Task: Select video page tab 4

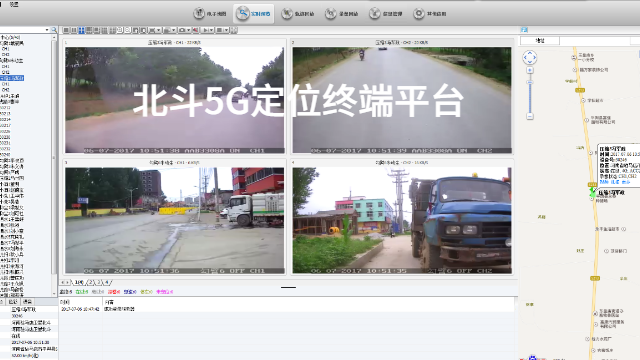Action: 107,282
